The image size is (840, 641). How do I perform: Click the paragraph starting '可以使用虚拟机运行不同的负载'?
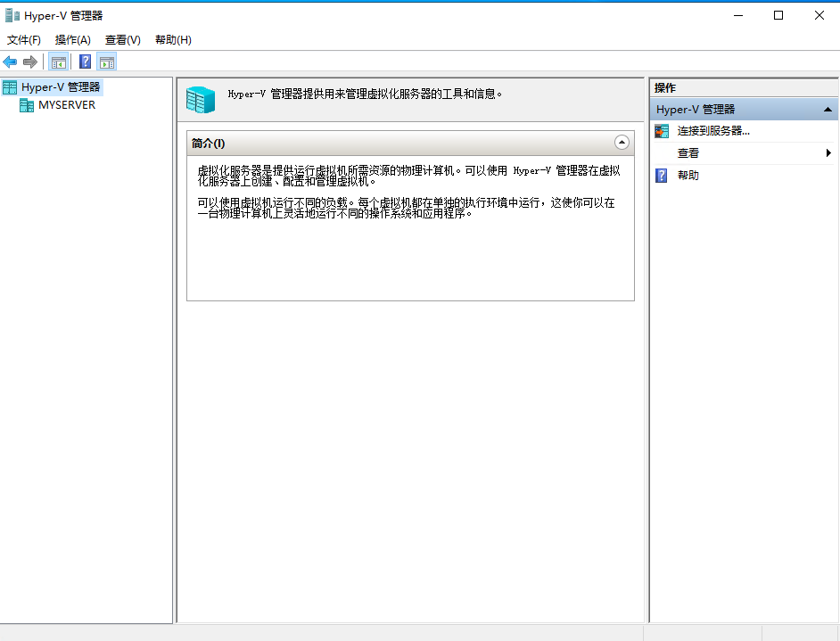(406, 208)
